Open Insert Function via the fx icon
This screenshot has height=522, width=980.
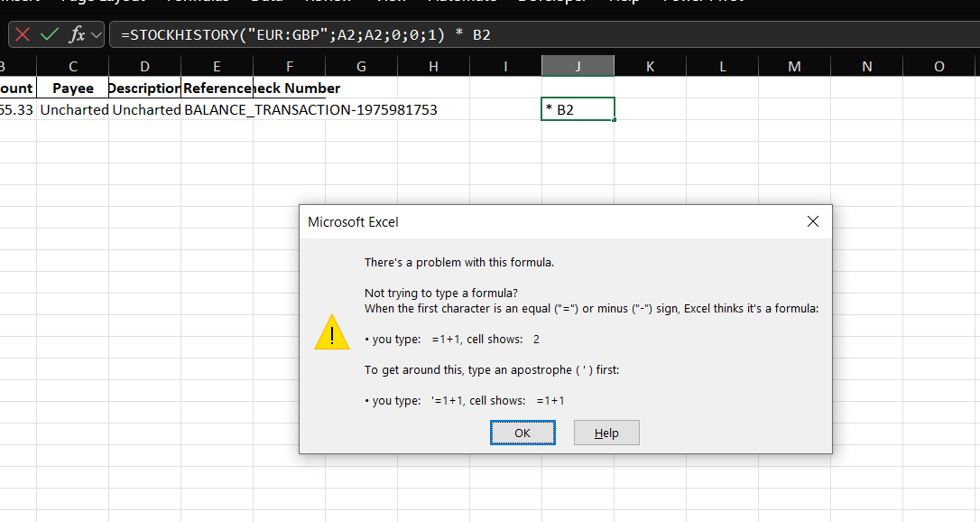pyautogui.click(x=78, y=35)
